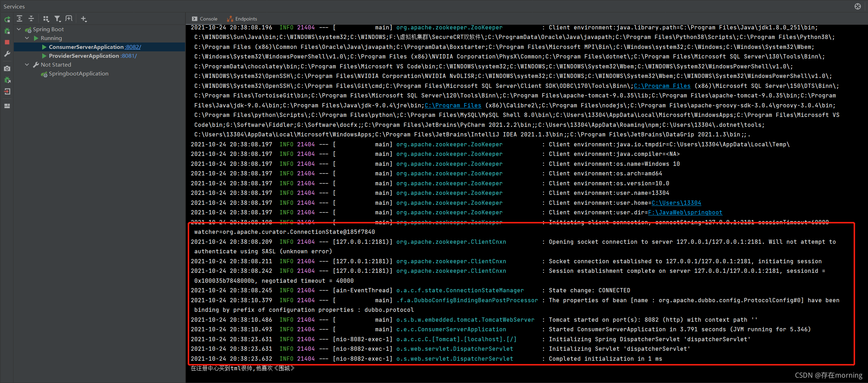Viewport: 868px width, 383px height.
Task: Open Edit Configuration wrench in left toolbar
Action: click(7, 54)
